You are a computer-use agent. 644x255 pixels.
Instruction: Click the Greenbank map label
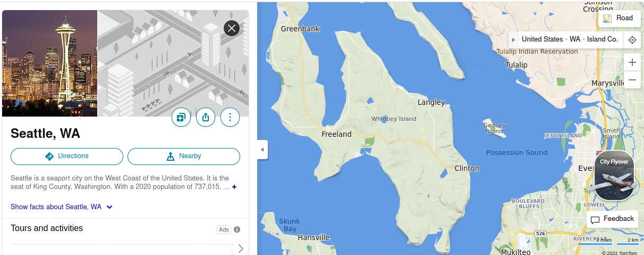click(x=300, y=29)
